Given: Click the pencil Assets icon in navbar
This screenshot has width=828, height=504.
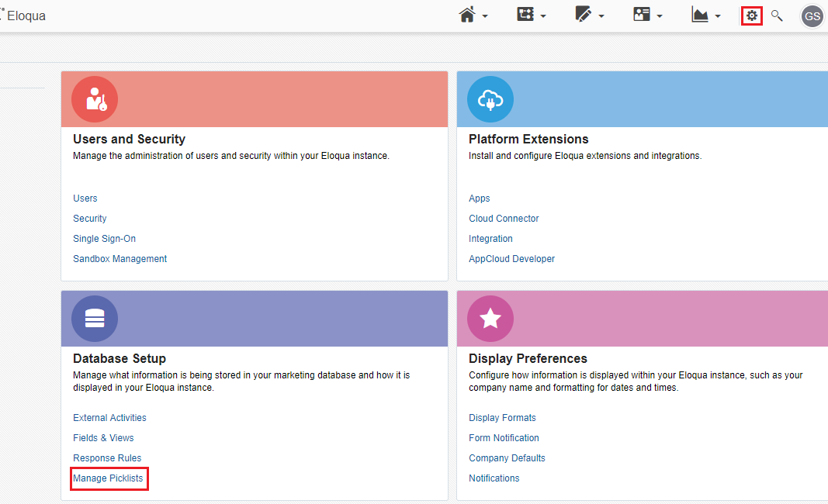Looking at the screenshot, I should pyautogui.click(x=583, y=14).
